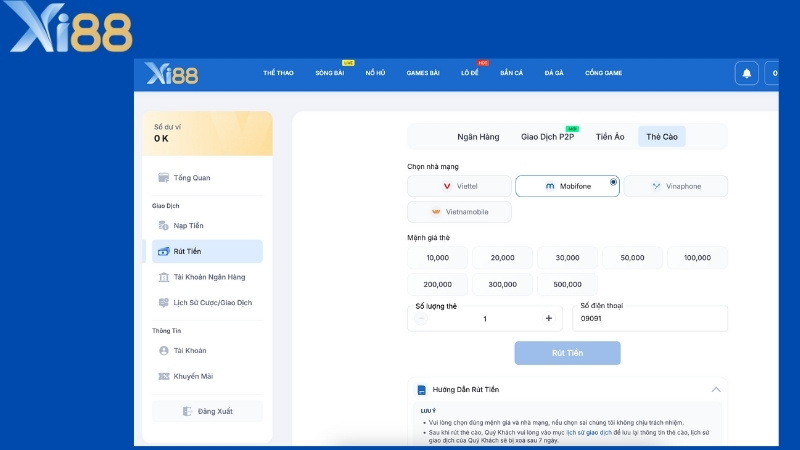
Task: Select 500,000 card denomination
Action: pyautogui.click(x=567, y=284)
